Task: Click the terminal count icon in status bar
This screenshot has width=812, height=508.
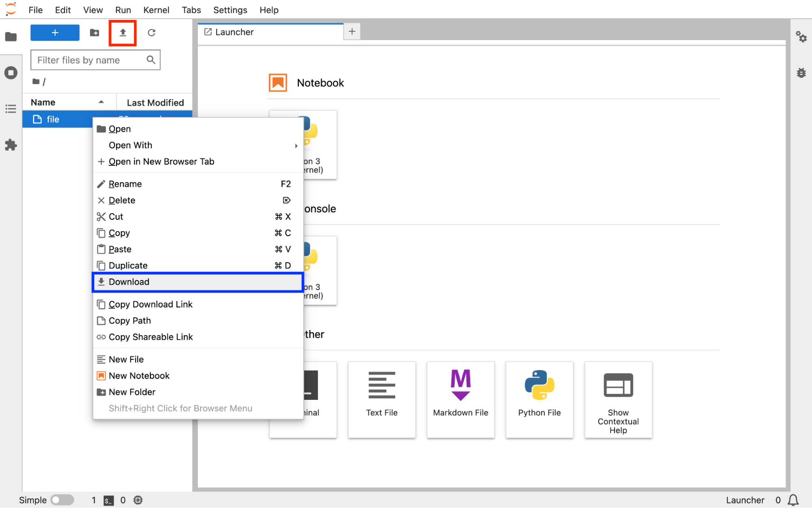Action: tap(108, 500)
